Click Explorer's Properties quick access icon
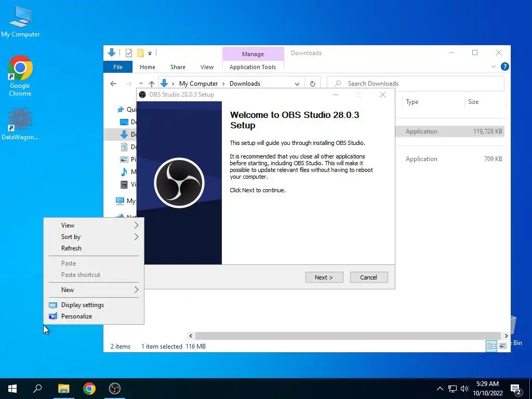Viewport: 532px width, 399px height. (x=129, y=53)
